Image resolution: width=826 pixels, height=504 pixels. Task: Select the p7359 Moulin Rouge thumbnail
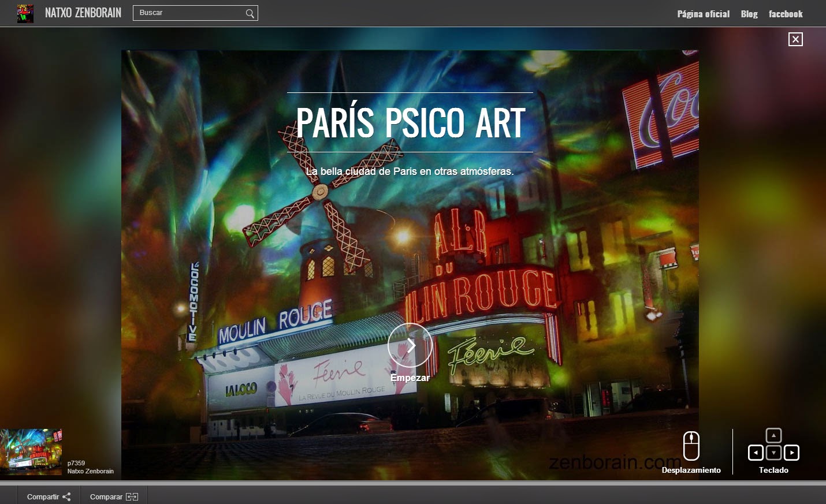pos(31,451)
